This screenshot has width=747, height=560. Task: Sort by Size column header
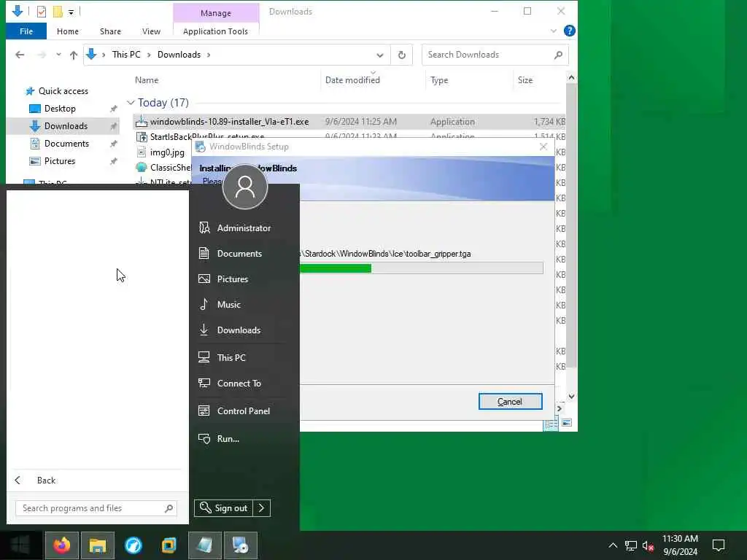[525, 80]
